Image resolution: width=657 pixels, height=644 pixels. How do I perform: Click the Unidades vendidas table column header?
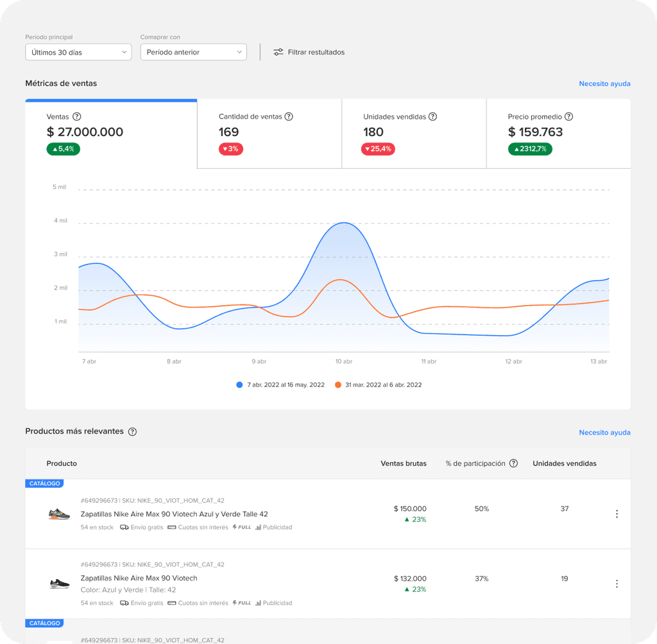pyautogui.click(x=565, y=464)
